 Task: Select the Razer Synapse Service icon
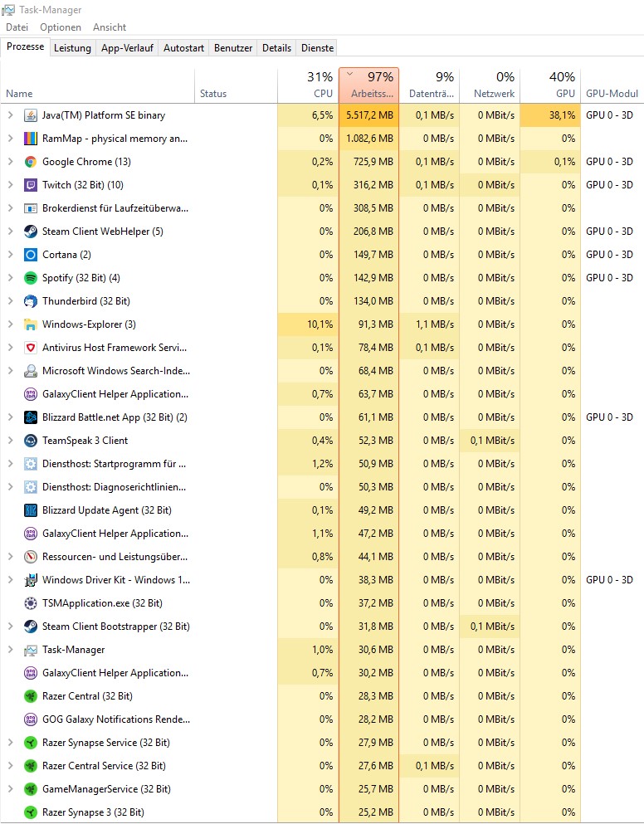[x=31, y=743]
